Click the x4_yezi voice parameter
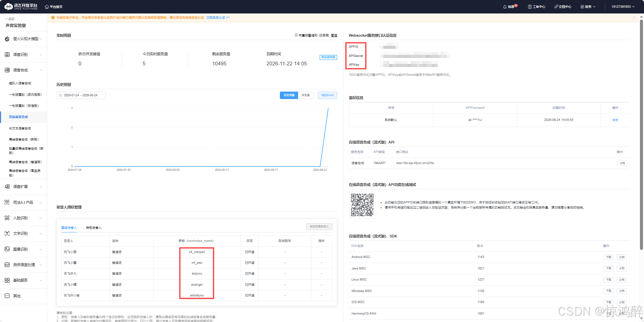The height and width of the screenshot is (322, 644). point(197,263)
